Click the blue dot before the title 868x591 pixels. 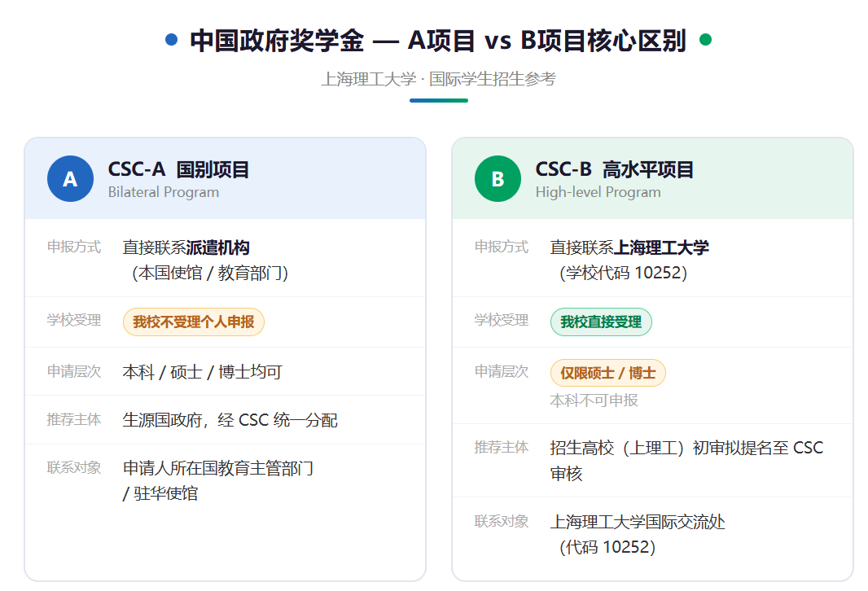[172, 40]
